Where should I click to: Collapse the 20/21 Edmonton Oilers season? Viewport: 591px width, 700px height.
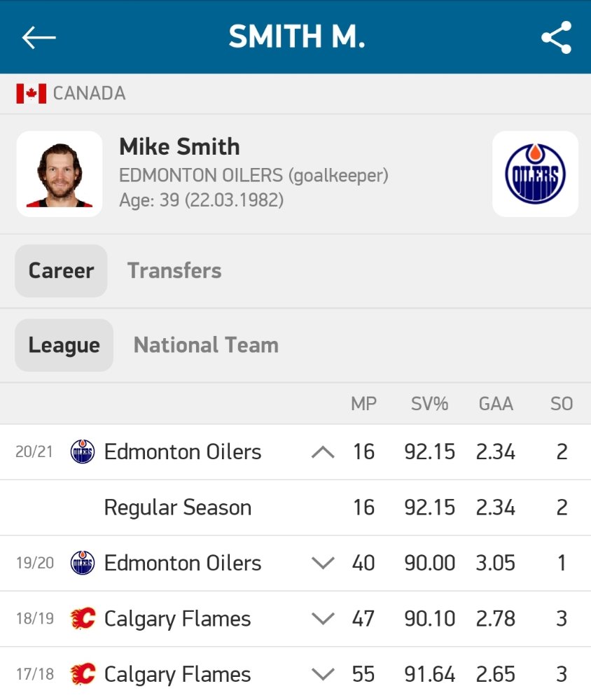(x=323, y=452)
